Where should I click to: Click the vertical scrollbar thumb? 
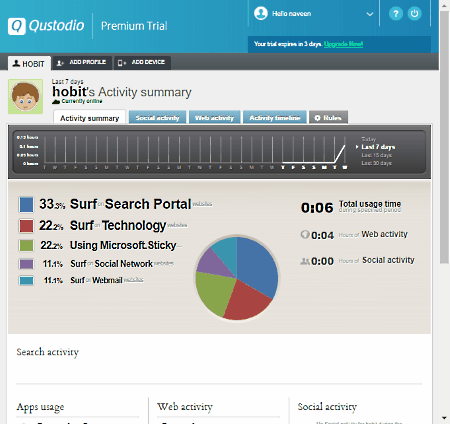(x=444, y=137)
